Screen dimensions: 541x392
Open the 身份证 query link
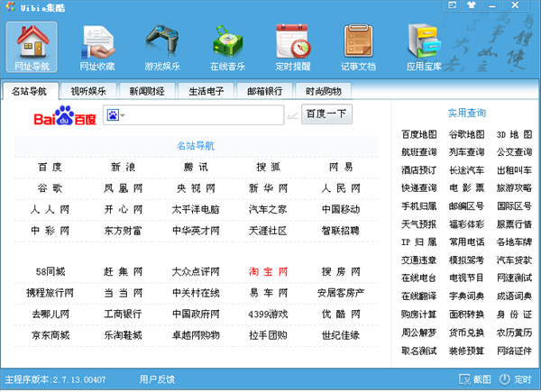pyautogui.click(x=514, y=315)
